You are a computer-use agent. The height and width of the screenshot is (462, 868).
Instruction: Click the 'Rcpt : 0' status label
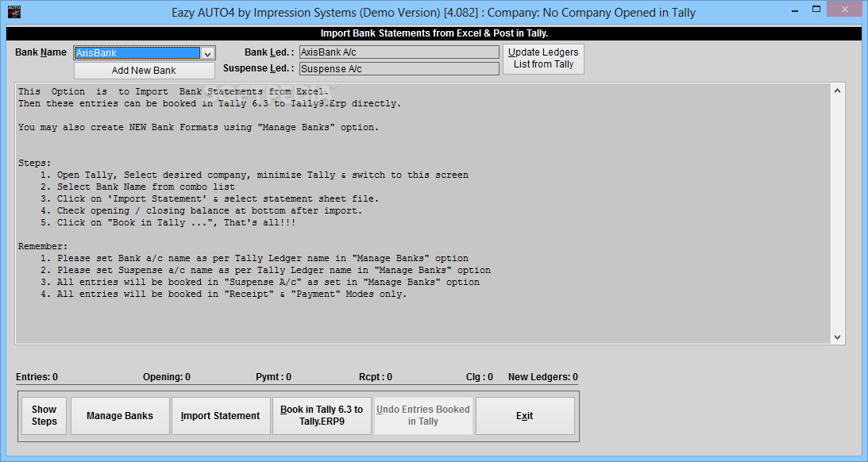[376, 377]
